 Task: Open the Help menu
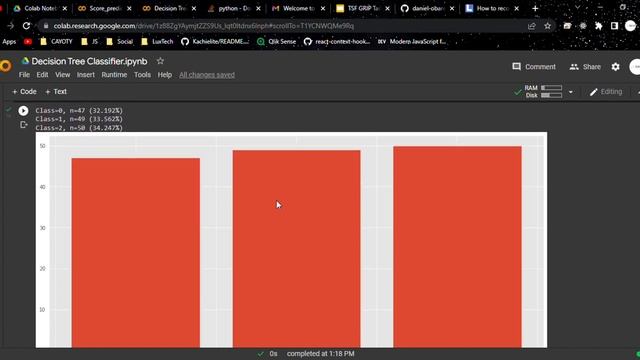pos(164,75)
